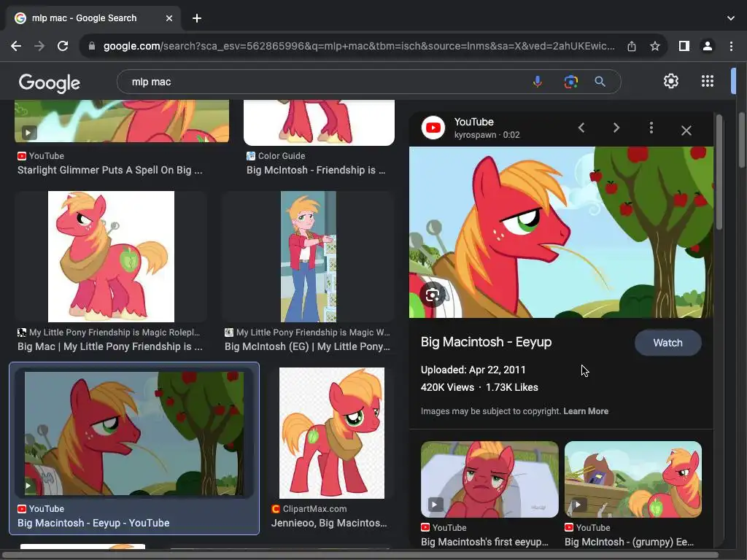Open the Chrome profile avatar
Screen dimensions: 747x560
(708, 46)
